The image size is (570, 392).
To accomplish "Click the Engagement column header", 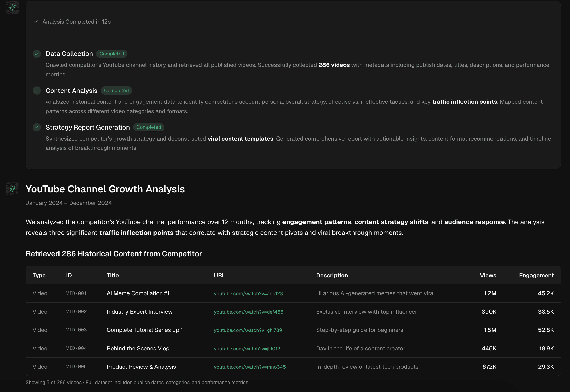I will 536,275.
